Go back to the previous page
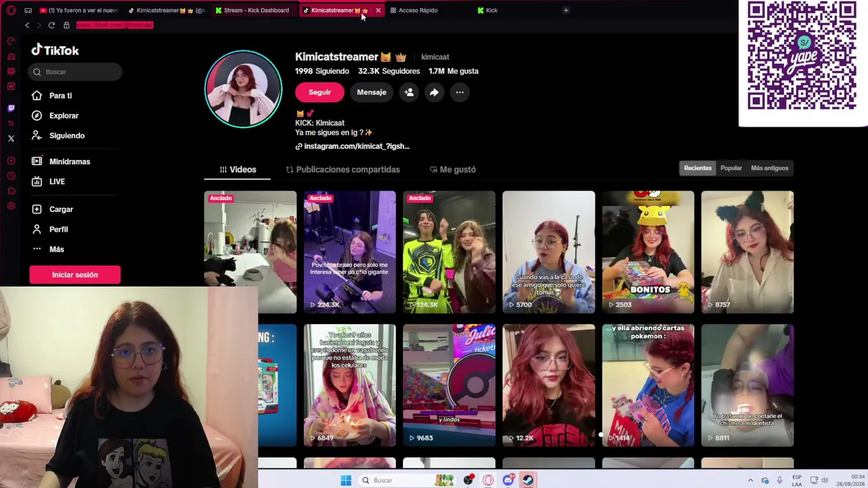This screenshot has width=868, height=488. pyautogui.click(x=27, y=25)
